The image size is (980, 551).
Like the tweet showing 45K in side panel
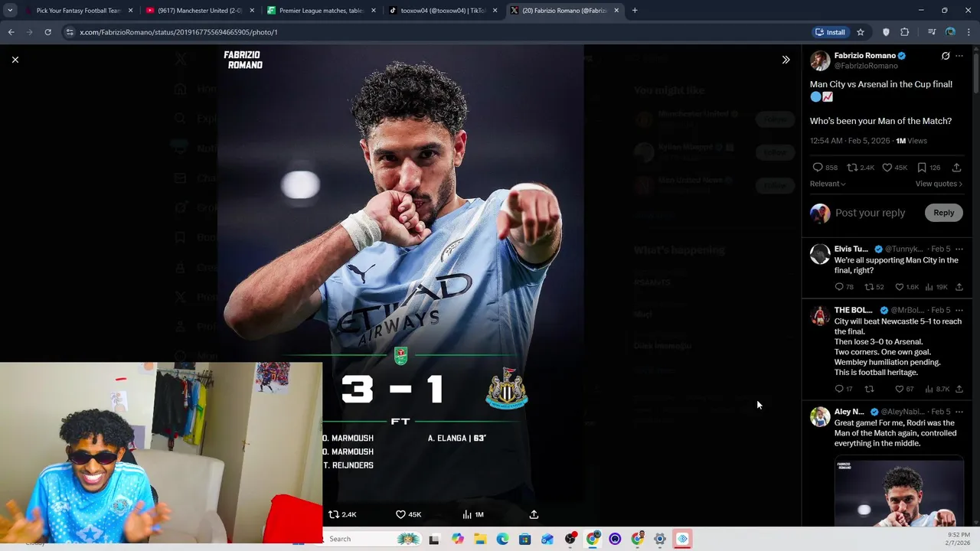click(x=894, y=168)
